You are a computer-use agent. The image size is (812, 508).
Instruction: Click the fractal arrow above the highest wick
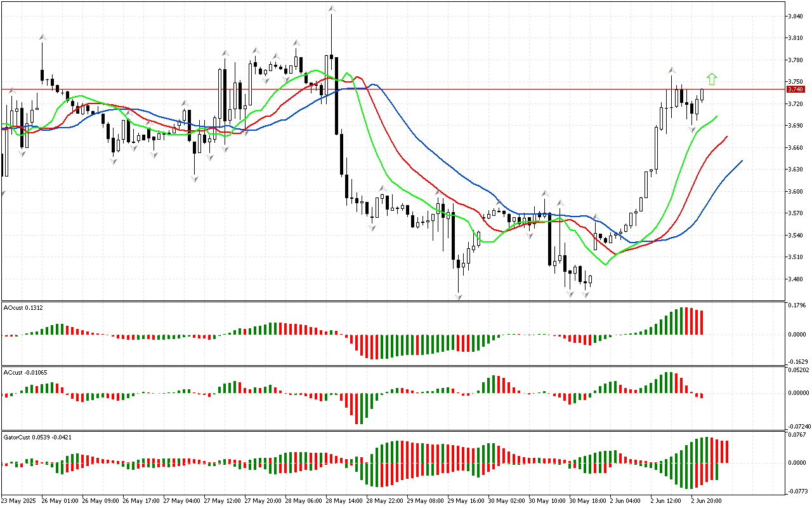331,8
